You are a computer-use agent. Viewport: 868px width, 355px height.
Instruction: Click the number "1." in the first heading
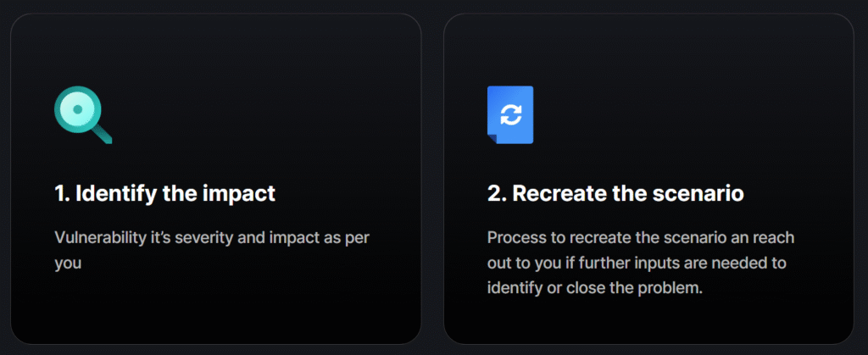point(62,193)
